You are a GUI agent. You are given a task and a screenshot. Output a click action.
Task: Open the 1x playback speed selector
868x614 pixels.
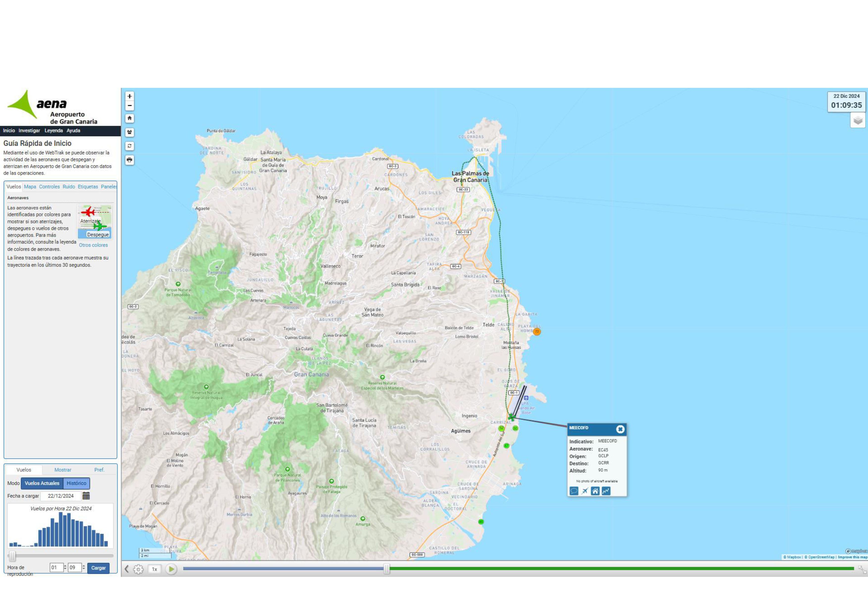point(154,569)
